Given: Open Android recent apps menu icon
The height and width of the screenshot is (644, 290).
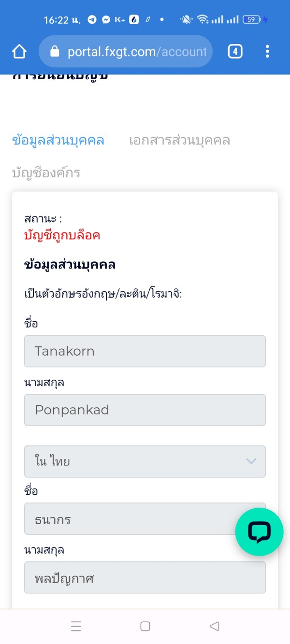Looking at the screenshot, I should pos(76,627).
